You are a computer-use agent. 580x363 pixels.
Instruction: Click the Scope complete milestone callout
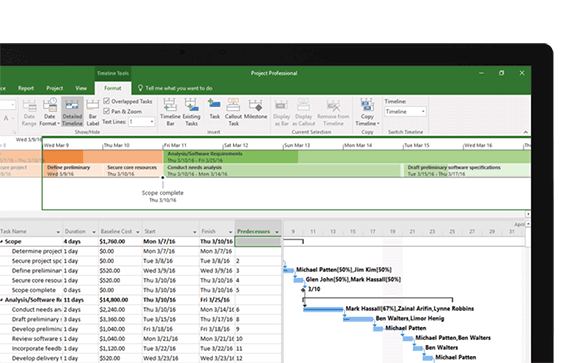[163, 196]
